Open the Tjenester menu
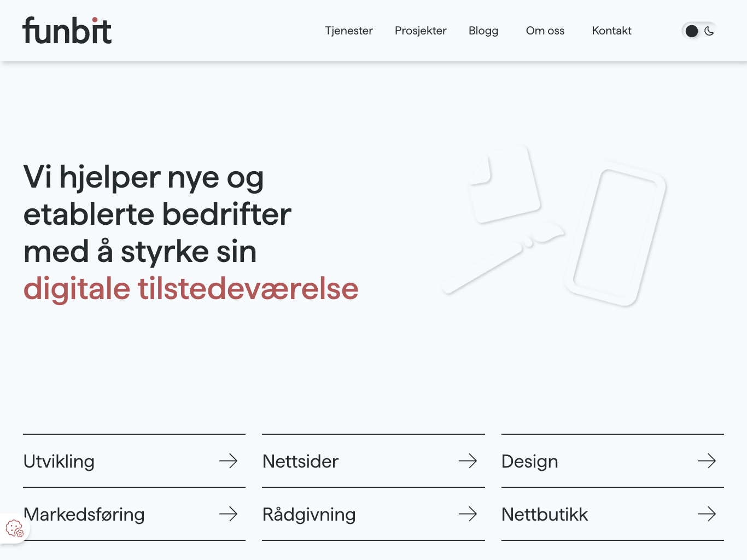 tap(349, 31)
